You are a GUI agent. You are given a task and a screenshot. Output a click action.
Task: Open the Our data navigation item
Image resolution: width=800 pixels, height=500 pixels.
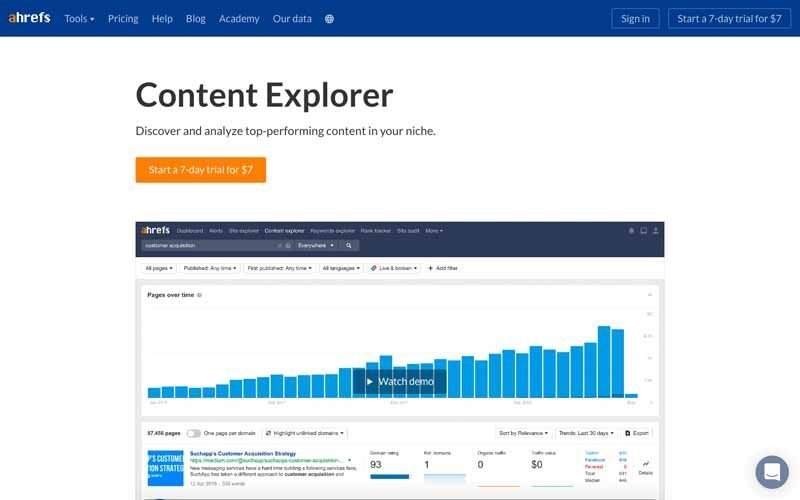[x=292, y=19]
